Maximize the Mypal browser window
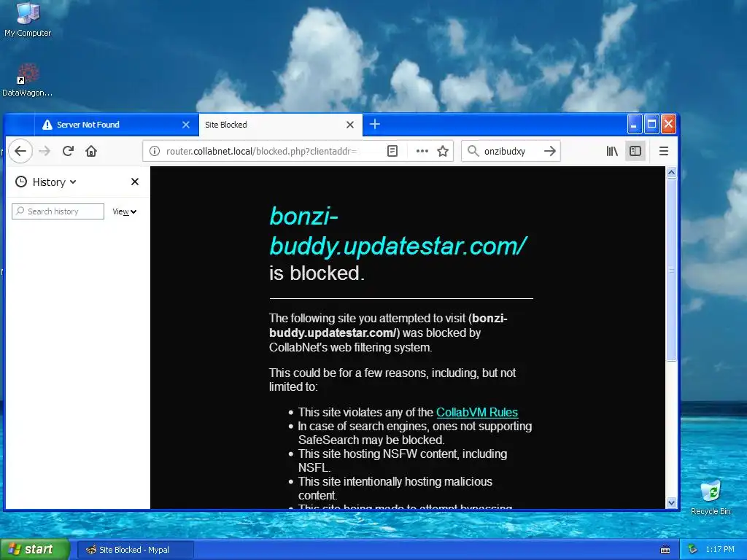747x560 pixels. point(651,124)
